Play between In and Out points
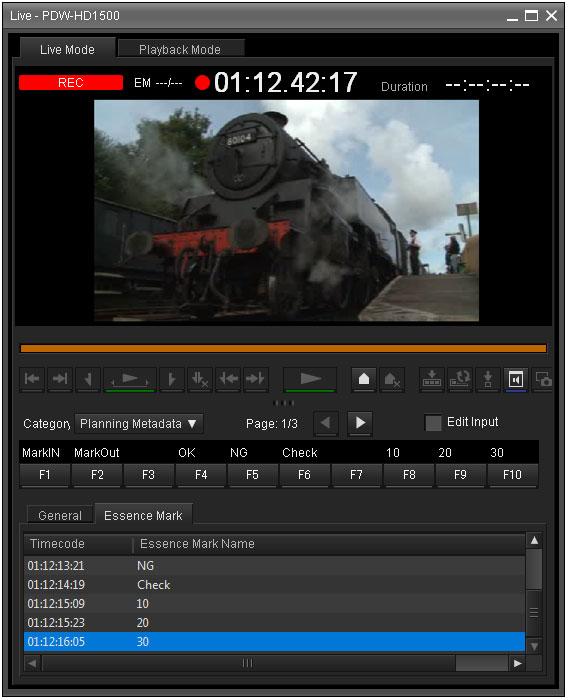 point(130,379)
